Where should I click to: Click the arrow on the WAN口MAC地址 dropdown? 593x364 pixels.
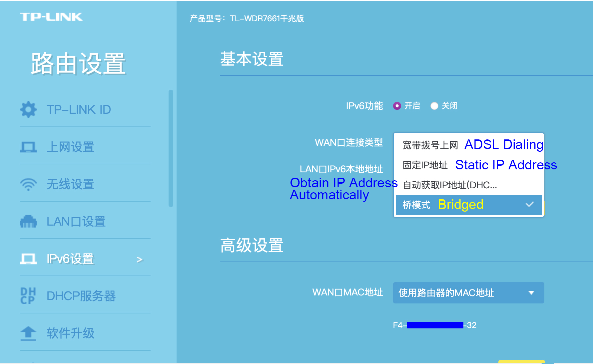pos(531,293)
